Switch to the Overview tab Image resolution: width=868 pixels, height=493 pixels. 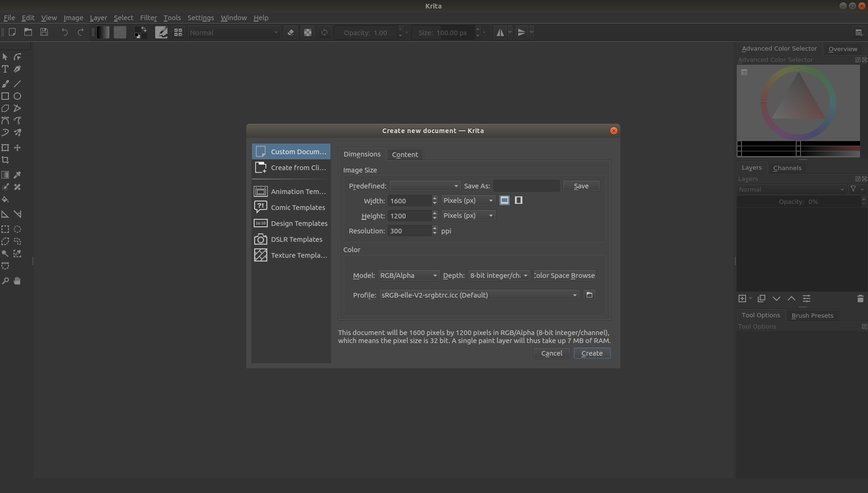coord(843,49)
